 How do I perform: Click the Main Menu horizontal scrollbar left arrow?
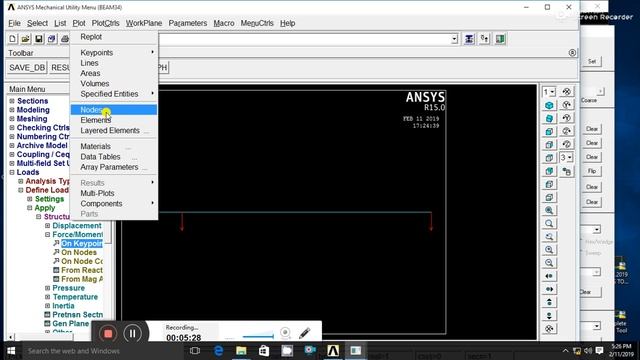[11, 337]
